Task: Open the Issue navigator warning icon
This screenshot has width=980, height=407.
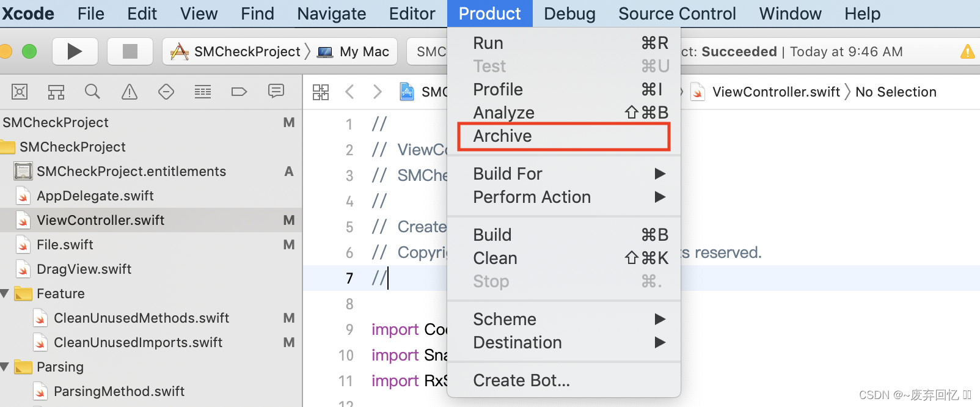Action: 130,92
